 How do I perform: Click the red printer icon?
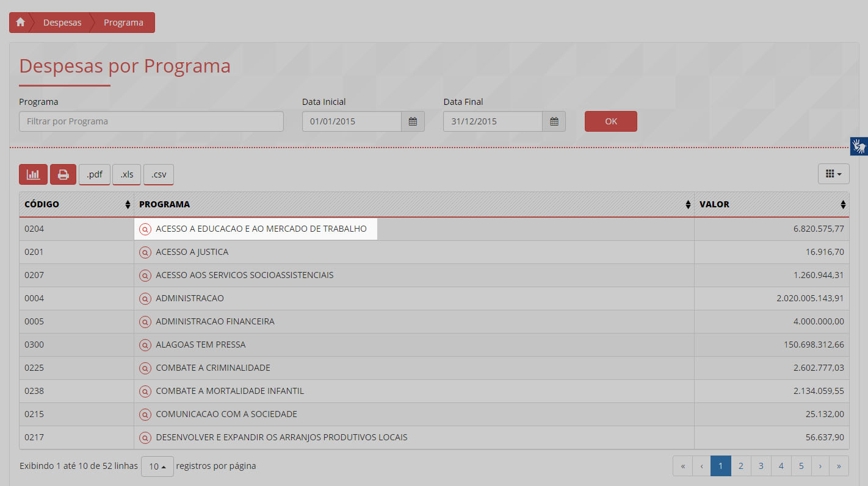point(63,174)
